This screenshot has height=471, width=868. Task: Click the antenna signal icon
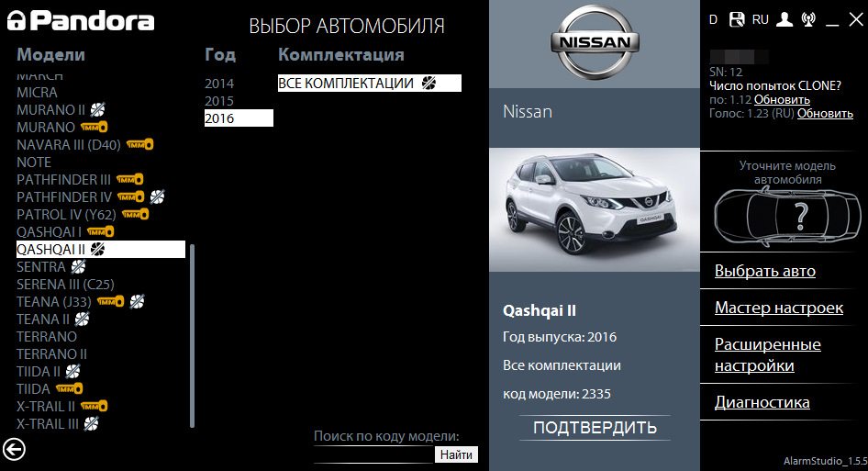tap(808, 19)
